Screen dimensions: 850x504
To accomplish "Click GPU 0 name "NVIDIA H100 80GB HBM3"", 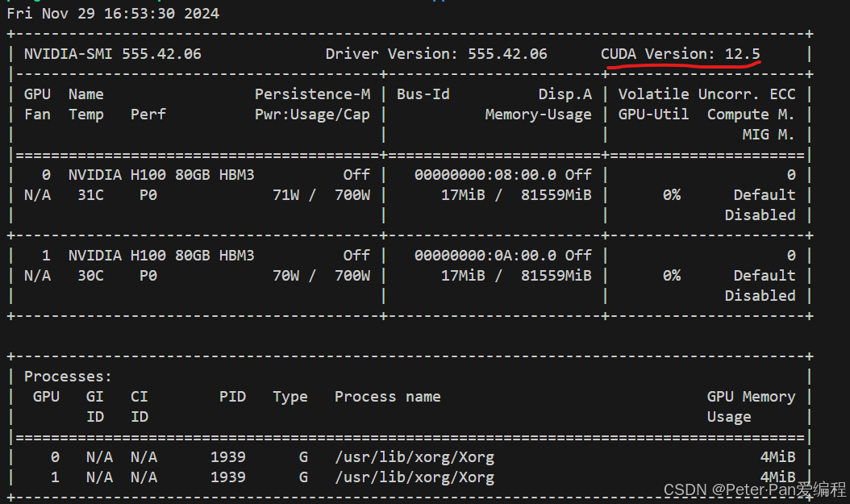I will 161,175.
